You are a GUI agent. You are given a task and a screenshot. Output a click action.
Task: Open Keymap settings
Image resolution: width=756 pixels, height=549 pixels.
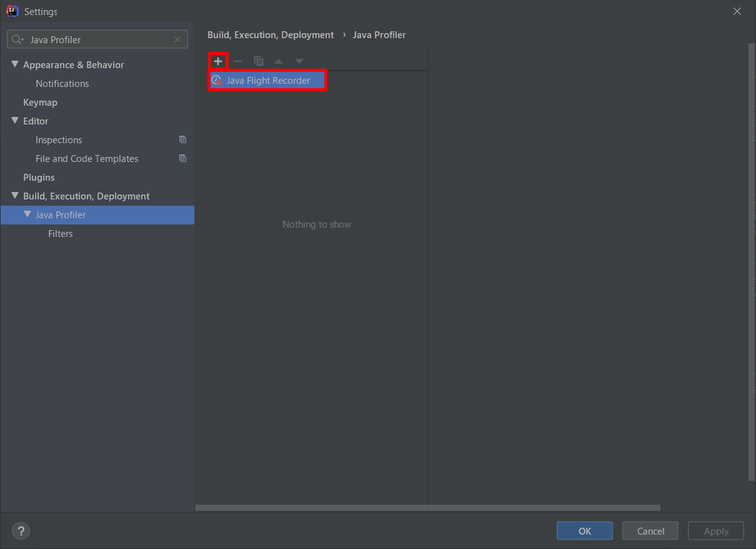[x=40, y=102]
